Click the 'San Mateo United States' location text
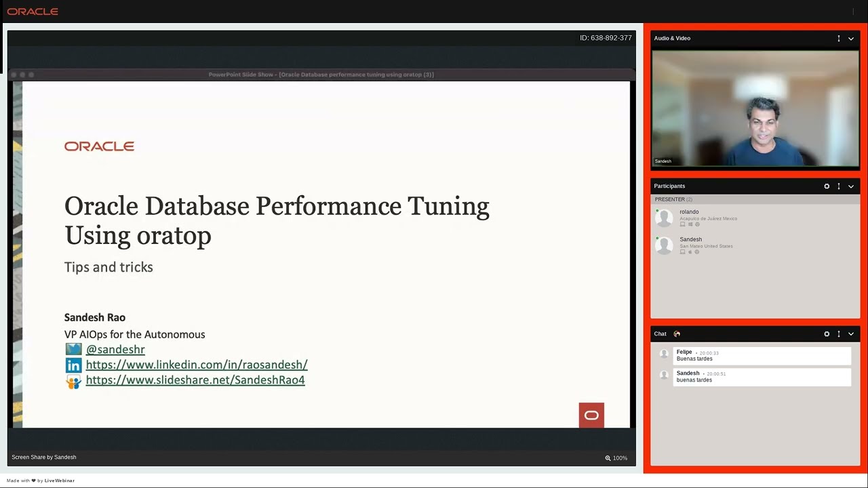868x488 pixels. [x=706, y=246]
